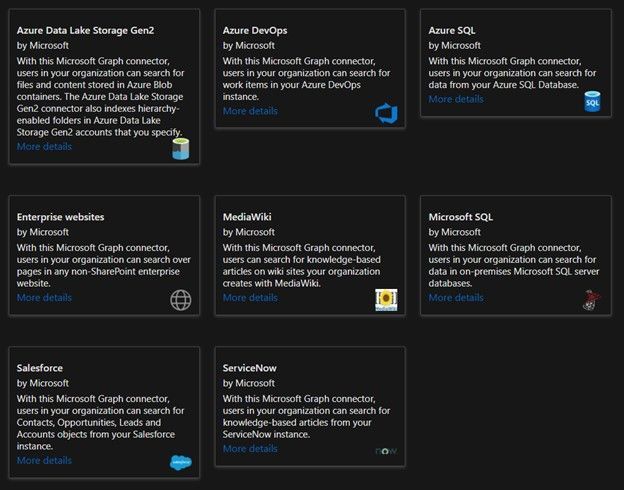624x490 pixels.
Task: Select the Salesforce card title
Action: [x=39, y=368]
